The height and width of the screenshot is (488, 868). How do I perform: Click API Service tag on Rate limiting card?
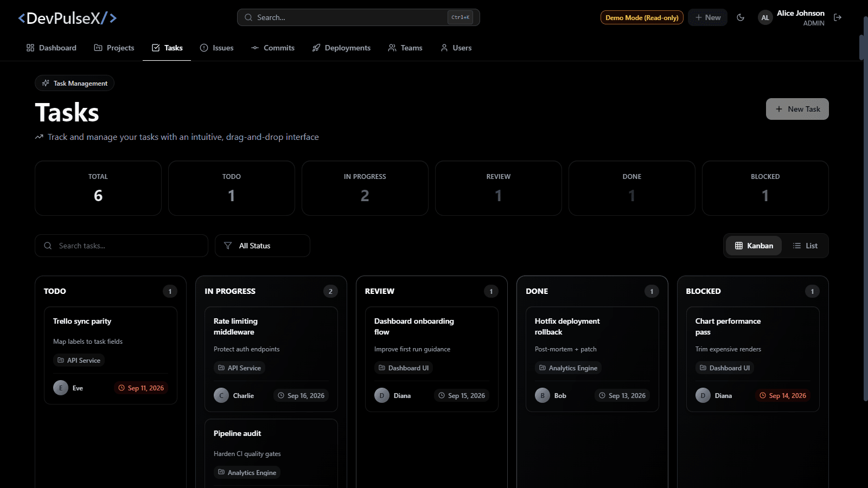(239, 368)
